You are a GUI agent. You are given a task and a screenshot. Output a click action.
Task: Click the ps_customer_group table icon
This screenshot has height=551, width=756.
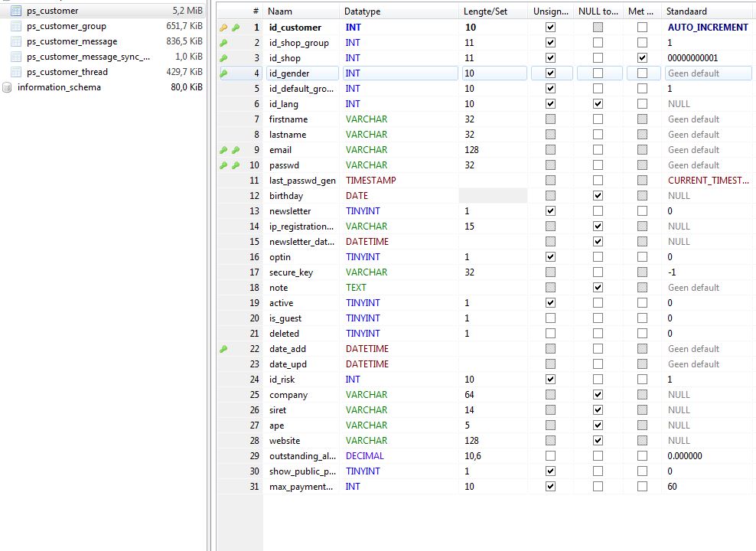coord(16,26)
